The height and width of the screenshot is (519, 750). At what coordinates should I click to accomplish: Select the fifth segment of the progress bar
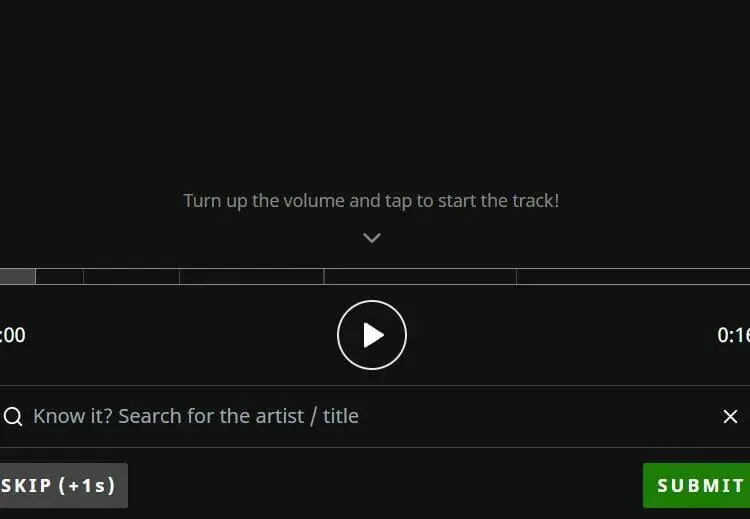coord(420,276)
